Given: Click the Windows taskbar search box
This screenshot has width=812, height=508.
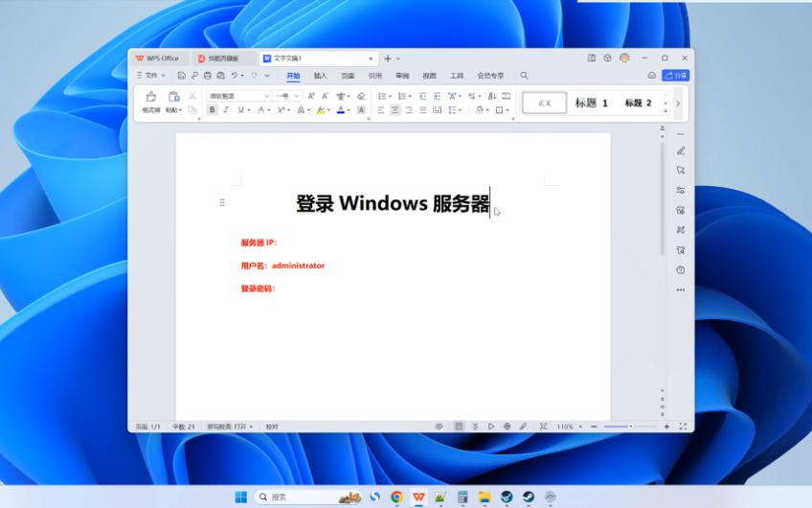Looking at the screenshot, I should click(x=308, y=496).
